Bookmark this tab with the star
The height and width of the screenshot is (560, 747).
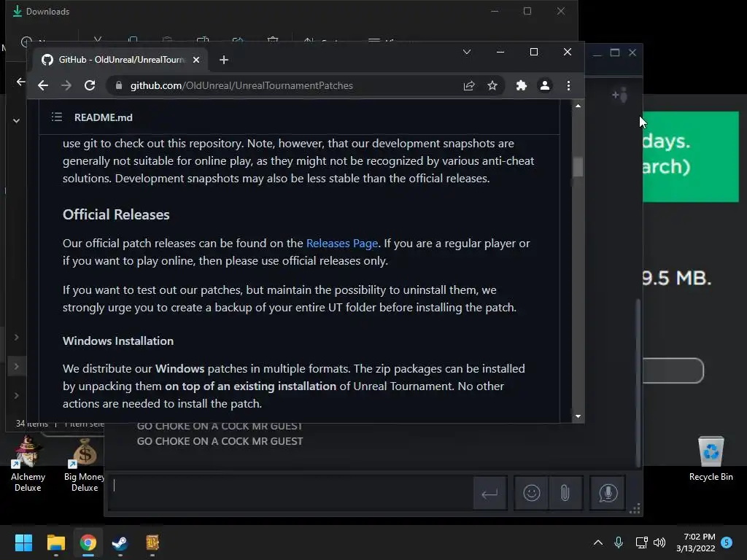click(x=492, y=86)
